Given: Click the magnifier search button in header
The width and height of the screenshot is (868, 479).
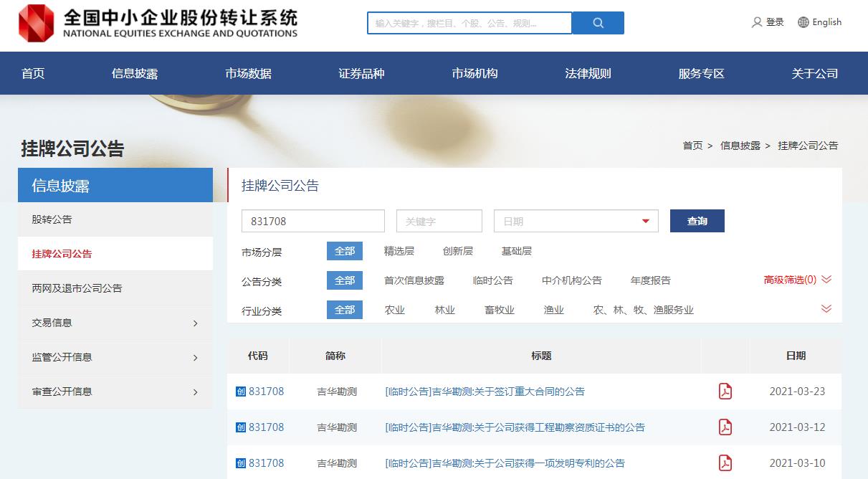Looking at the screenshot, I should click(x=598, y=23).
